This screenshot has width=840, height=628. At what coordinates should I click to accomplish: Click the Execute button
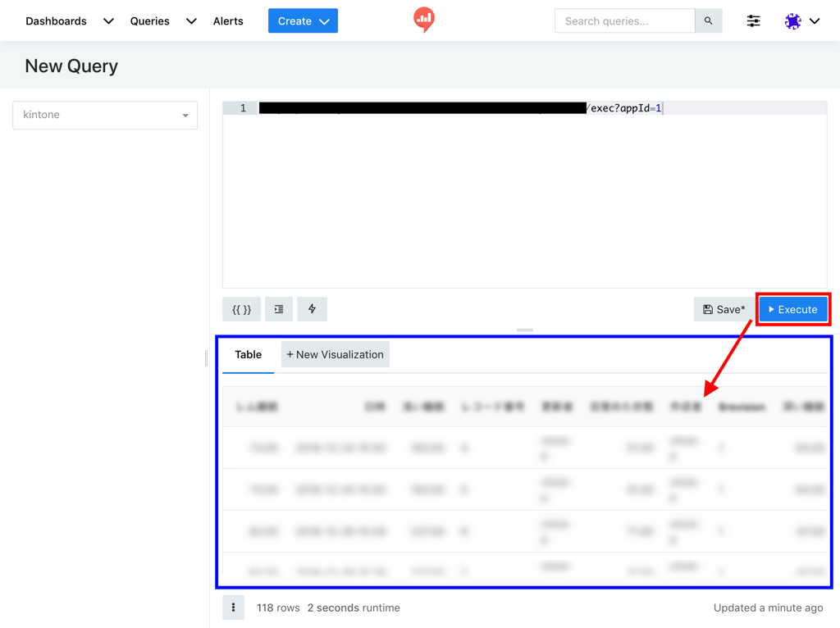pos(793,309)
